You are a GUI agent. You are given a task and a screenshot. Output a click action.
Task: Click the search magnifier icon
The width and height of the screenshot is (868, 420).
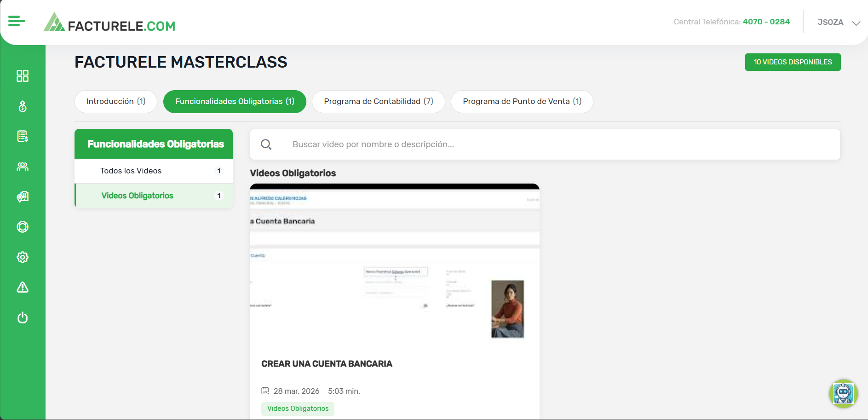coord(266,144)
